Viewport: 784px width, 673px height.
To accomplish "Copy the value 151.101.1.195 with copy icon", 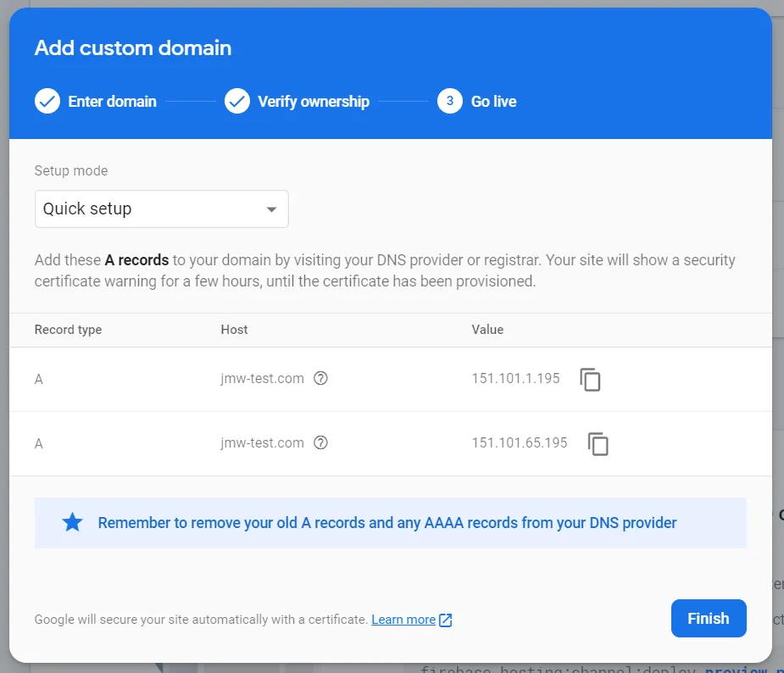I will [591, 380].
